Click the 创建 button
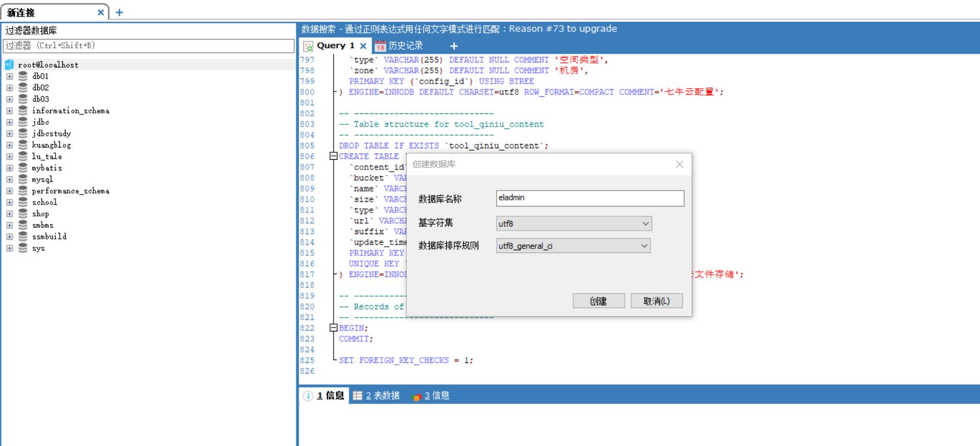 tap(598, 301)
